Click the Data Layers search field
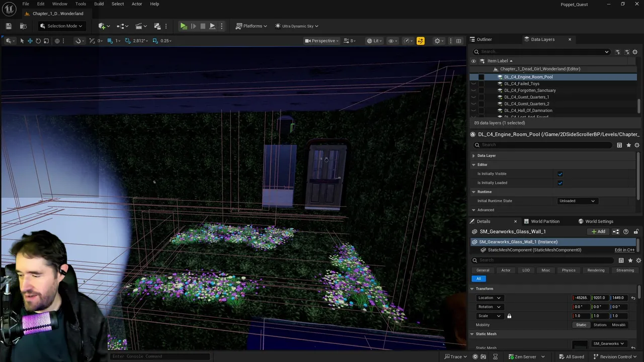Viewport: 644px width, 362px height. click(x=541, y=51)
